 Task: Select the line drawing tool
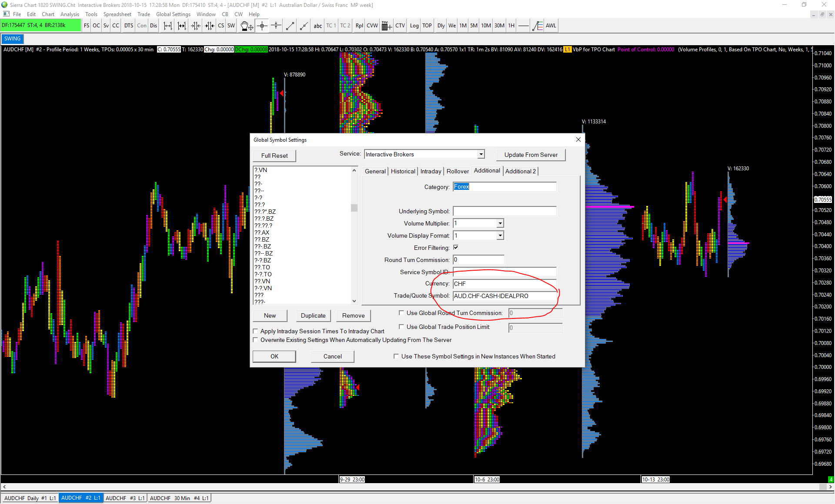click(x=290, y=26)
